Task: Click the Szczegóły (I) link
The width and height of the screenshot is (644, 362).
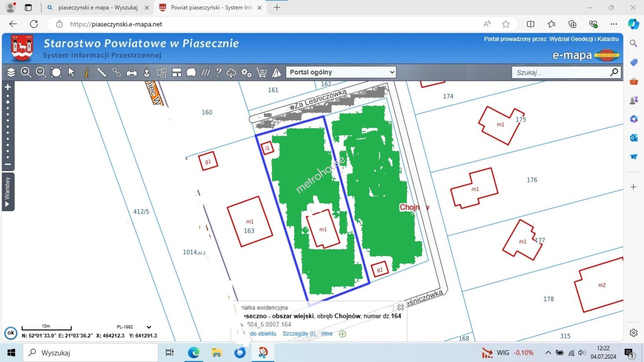Action: tap(299, 333)
